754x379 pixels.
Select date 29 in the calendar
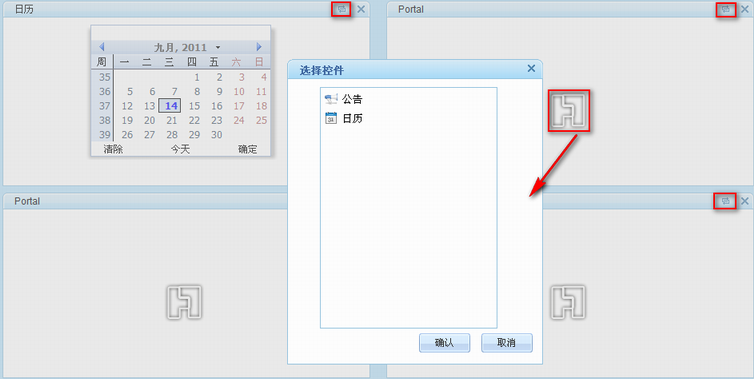point(194,135)
